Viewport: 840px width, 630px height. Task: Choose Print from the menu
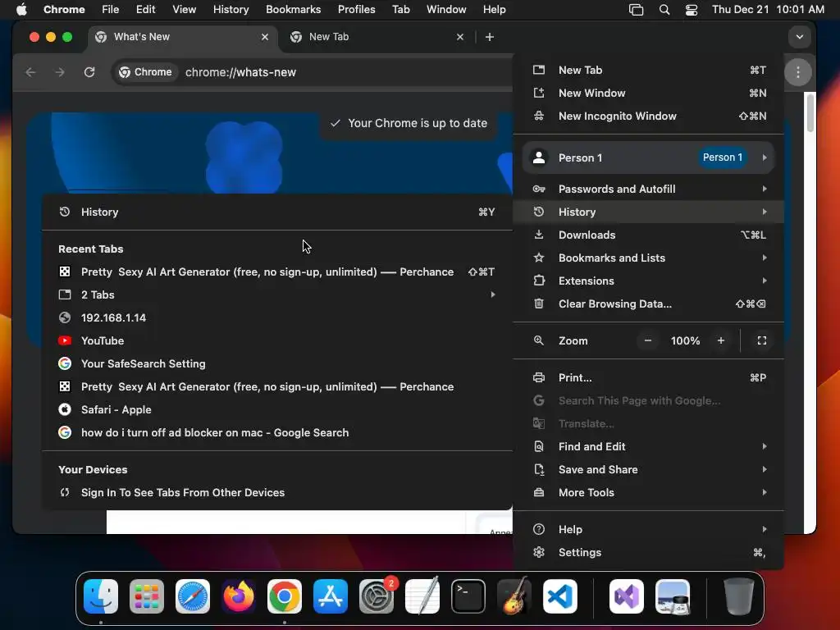649,378
